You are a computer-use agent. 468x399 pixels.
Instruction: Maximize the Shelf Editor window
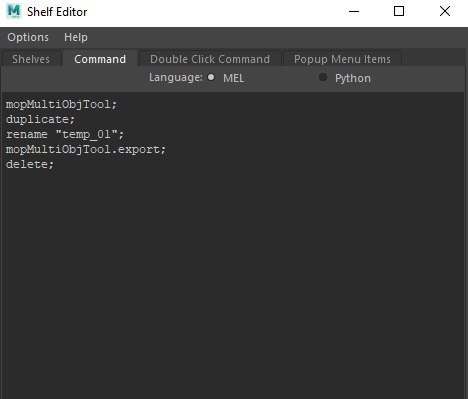(399, 12)
